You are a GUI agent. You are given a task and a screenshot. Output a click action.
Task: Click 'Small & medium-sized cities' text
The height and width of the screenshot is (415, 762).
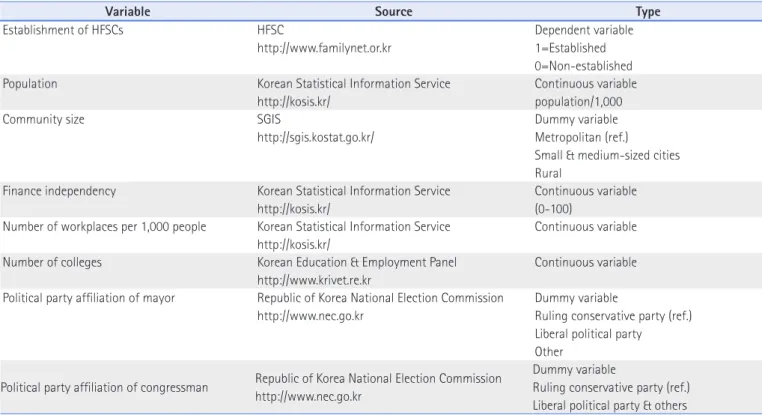tap(607, 156)
